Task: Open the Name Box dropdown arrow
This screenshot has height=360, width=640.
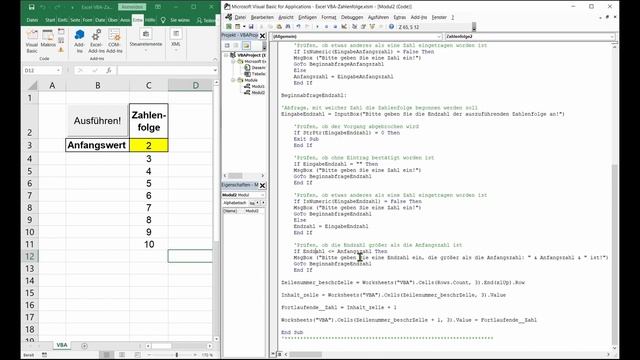Action: click(58, 71)
